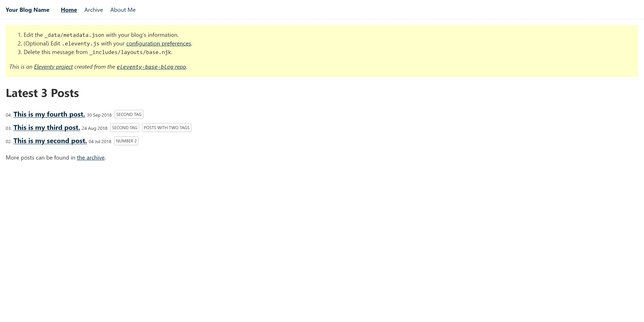Visit the Eleventy project link
The width and height of the screenshot is (644, 322).
point(53,67)
